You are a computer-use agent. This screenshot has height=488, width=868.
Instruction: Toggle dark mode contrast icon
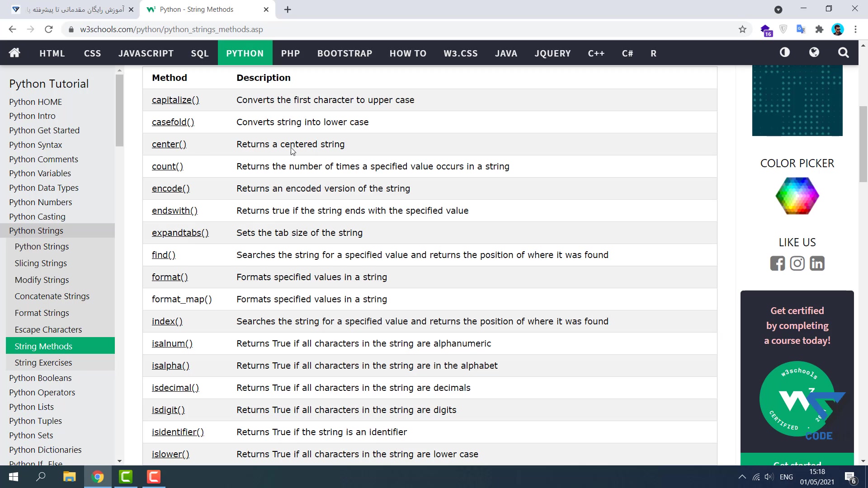pyautogui.click(x=785, y=53)
